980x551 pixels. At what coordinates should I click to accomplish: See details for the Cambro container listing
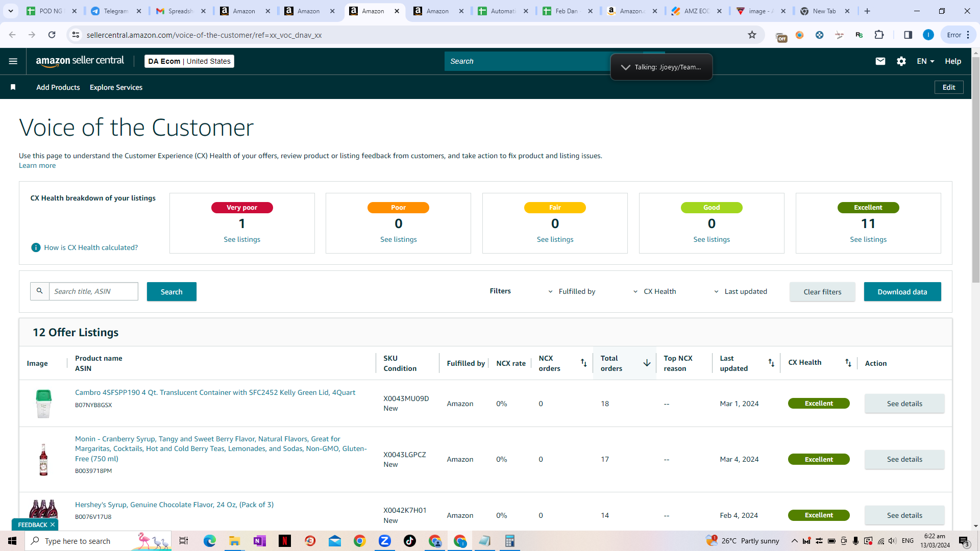904,404
